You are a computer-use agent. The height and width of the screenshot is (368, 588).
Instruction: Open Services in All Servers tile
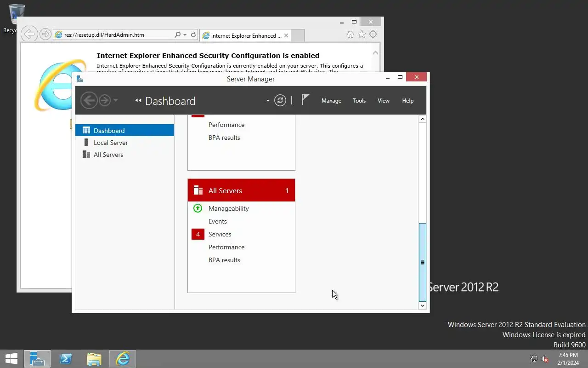[220, 234]
